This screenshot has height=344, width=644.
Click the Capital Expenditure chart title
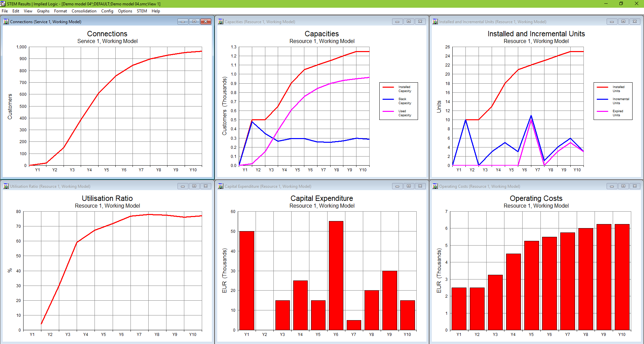coord(321,199)
